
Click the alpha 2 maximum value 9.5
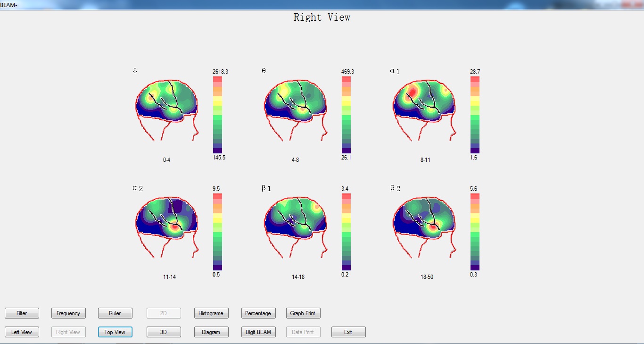pyautogui.click(x=216, y=189)
